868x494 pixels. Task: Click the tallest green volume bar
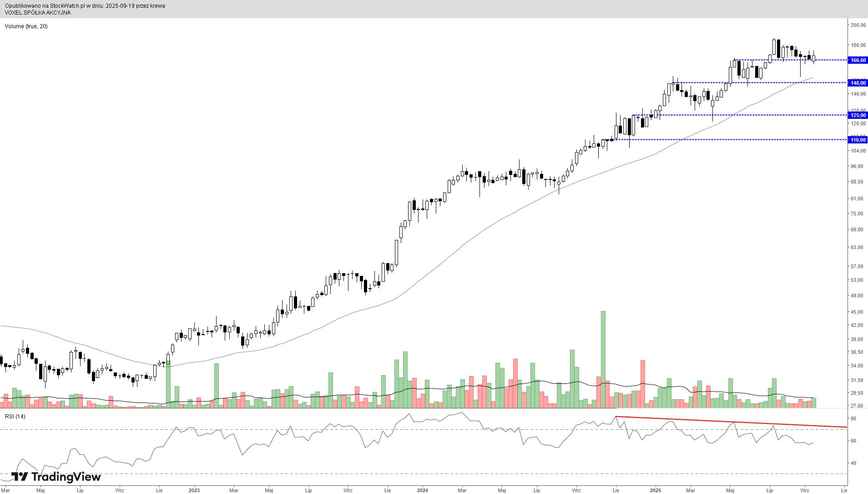point(603,359)
